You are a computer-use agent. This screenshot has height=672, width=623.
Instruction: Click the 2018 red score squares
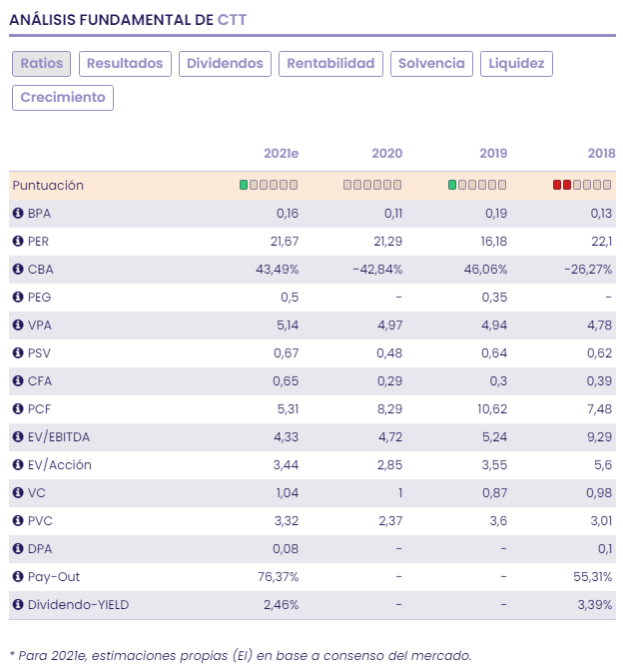(x=562, y=185)
